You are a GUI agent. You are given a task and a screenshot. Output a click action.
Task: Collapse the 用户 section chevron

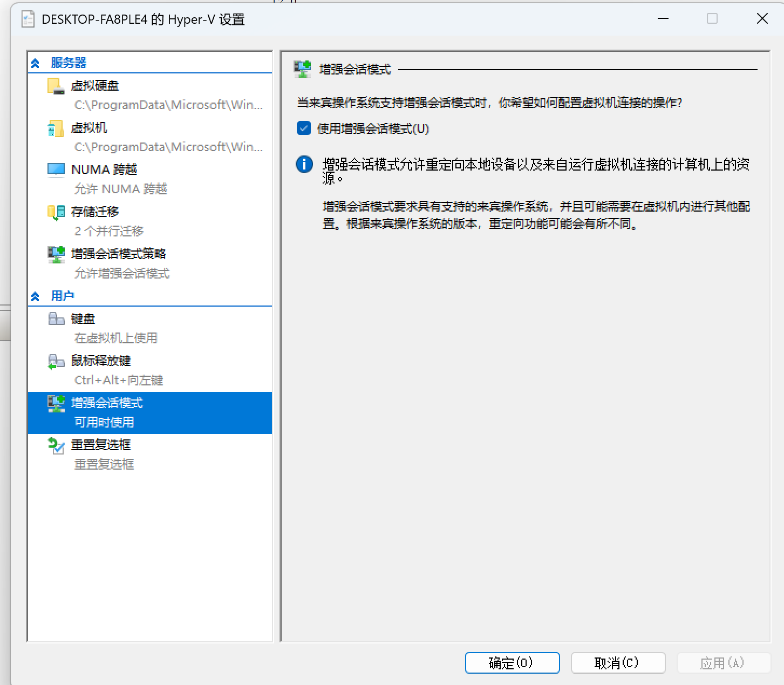point(36,296)
